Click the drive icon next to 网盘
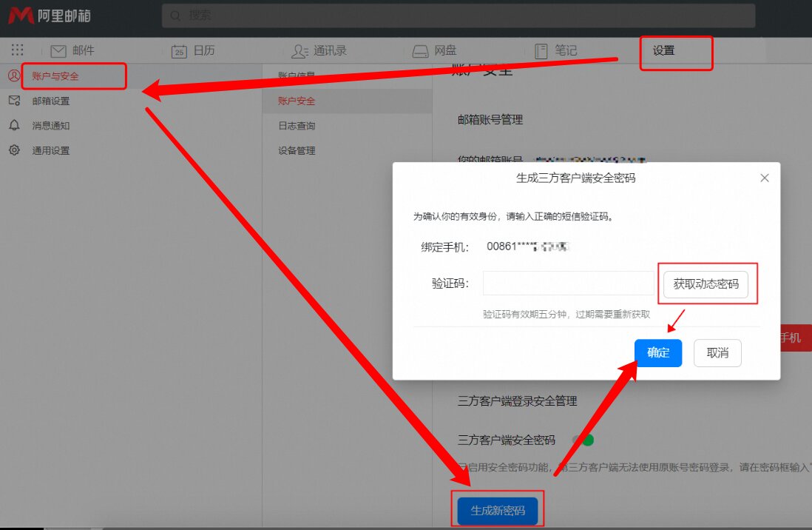Image resolution: width=812 pixels, height=530 pixels. (421, 51)
